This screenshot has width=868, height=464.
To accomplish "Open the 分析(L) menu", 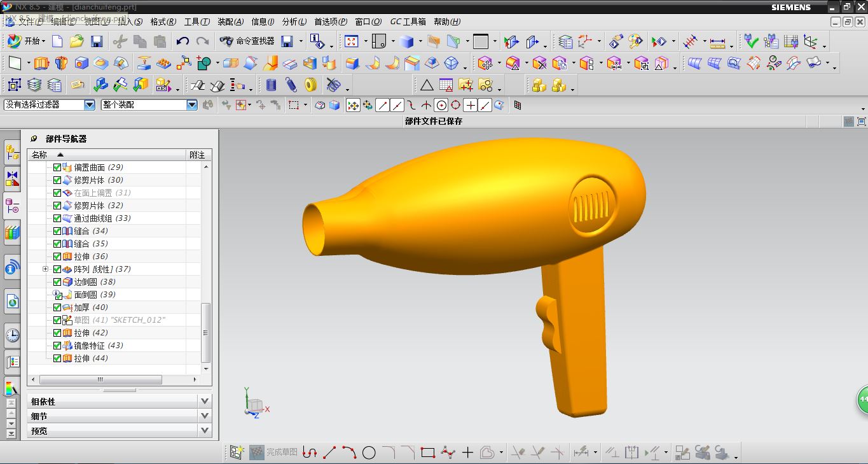I will [x=294, y=22].
